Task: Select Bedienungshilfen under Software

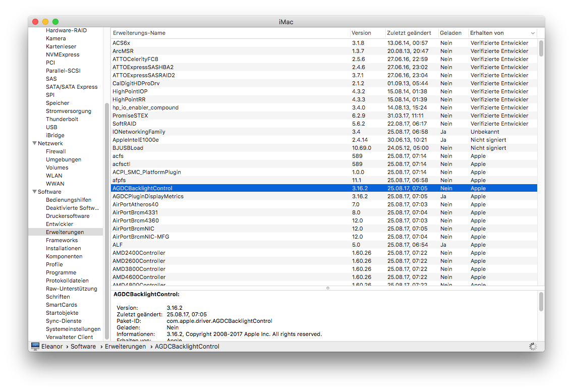Action: pyautogui.click(x=68, y=200)
